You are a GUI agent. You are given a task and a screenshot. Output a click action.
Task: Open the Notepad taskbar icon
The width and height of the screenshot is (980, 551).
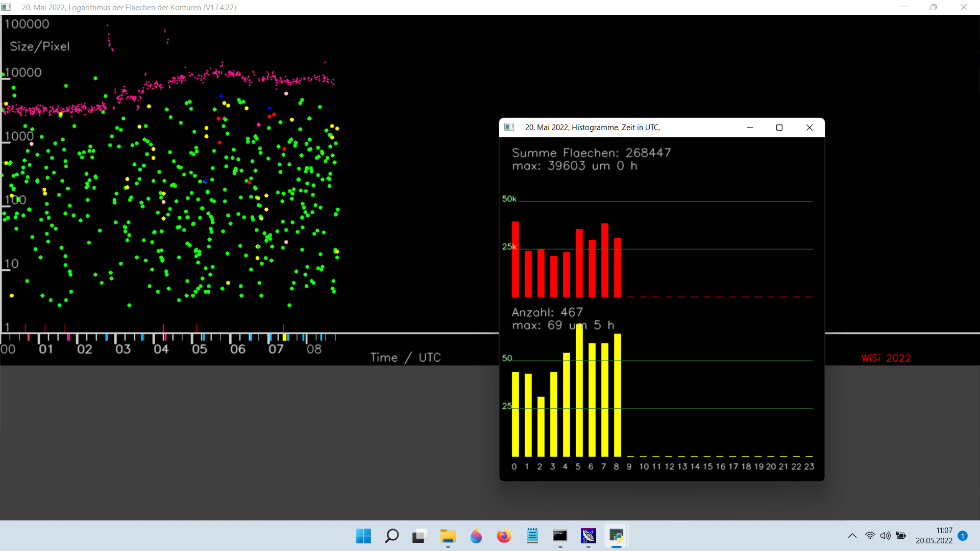(x=532, y=536)
